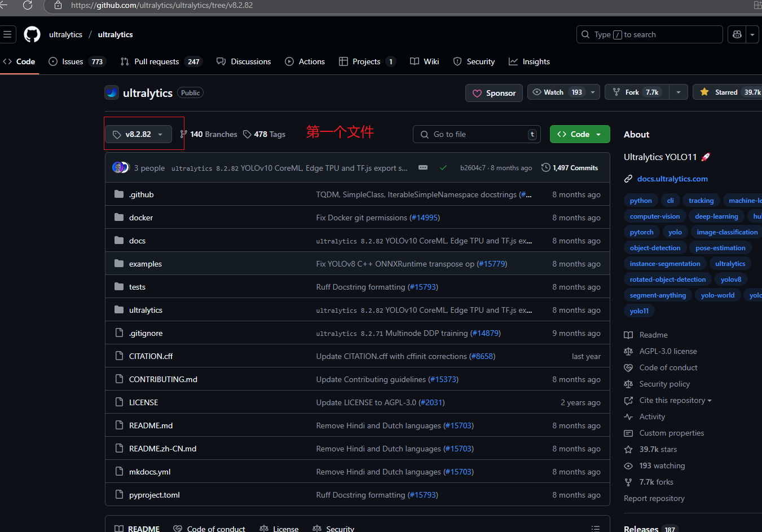Open the examples folder
762x532 pixels.
pos(146,264)
